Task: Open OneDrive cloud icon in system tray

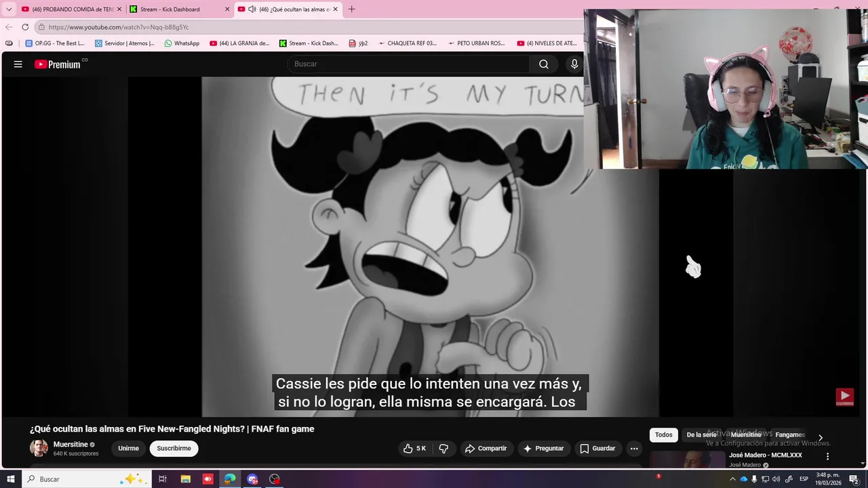Action: (x=744, y=479)
